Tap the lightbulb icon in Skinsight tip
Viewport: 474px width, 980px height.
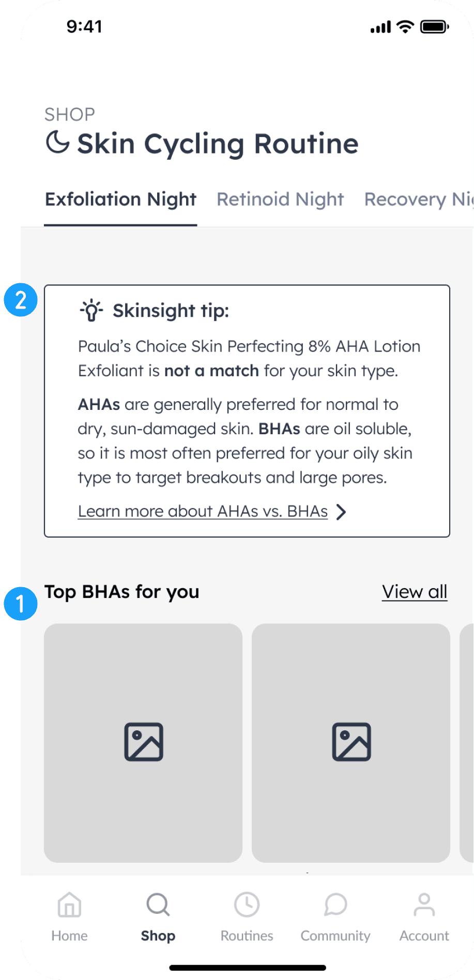[x=91, y=310]
